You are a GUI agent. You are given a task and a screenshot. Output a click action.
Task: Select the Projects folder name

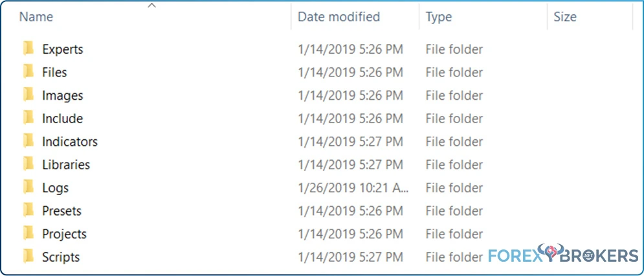pos(65,234)
